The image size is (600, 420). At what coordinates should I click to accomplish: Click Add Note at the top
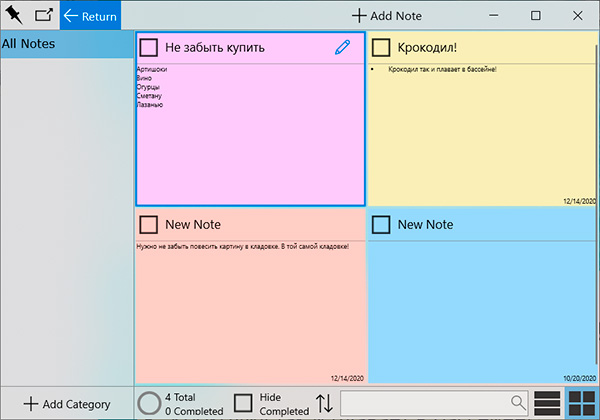(x=387, y=16)
